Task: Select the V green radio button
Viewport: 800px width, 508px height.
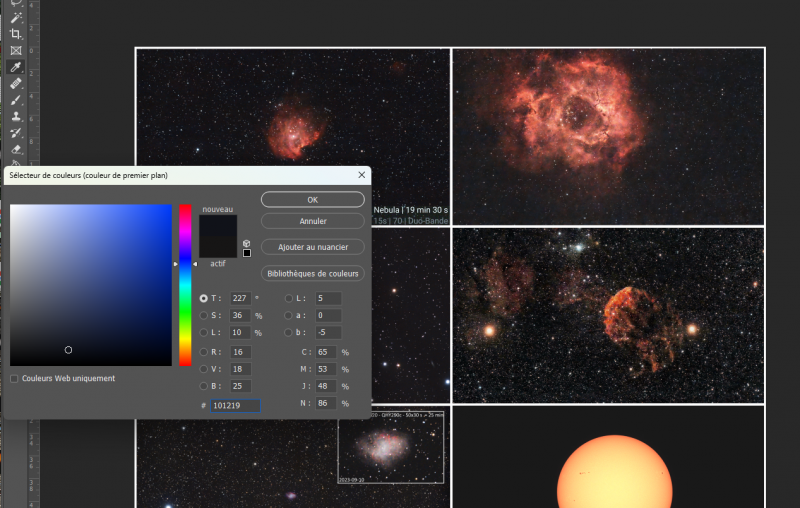Action: (204, 369)
